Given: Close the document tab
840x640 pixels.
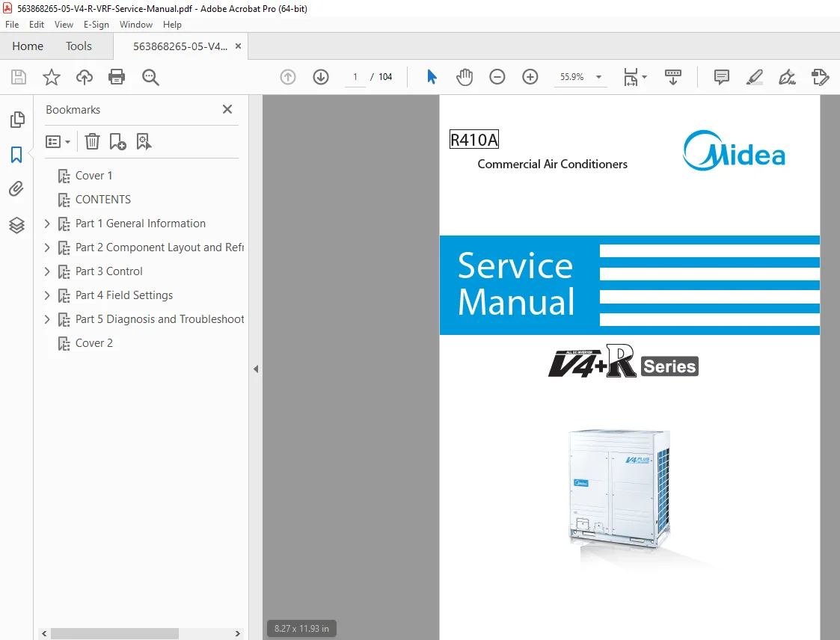Looking at the screenshot, I should [238, 46].
